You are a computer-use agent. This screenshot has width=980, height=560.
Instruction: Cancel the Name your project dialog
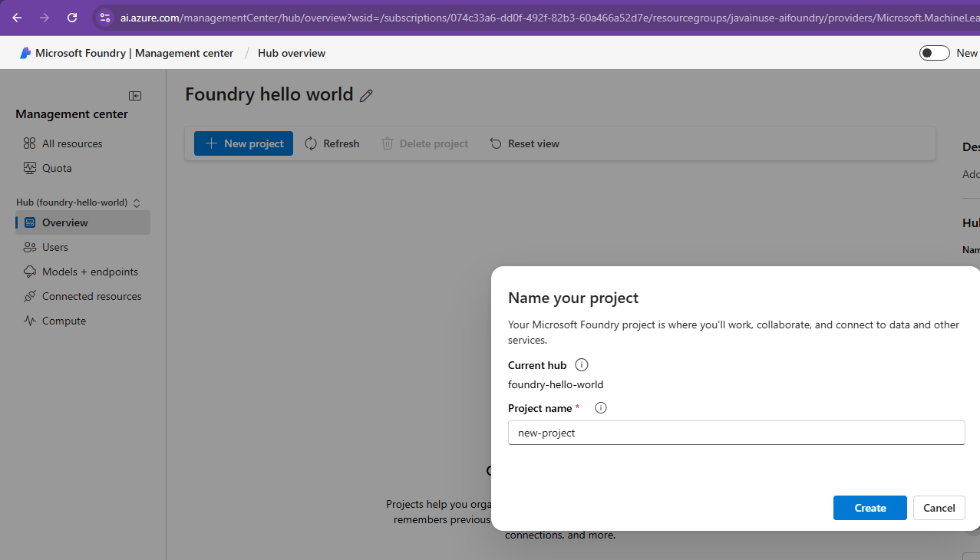[x=939, y=507]
